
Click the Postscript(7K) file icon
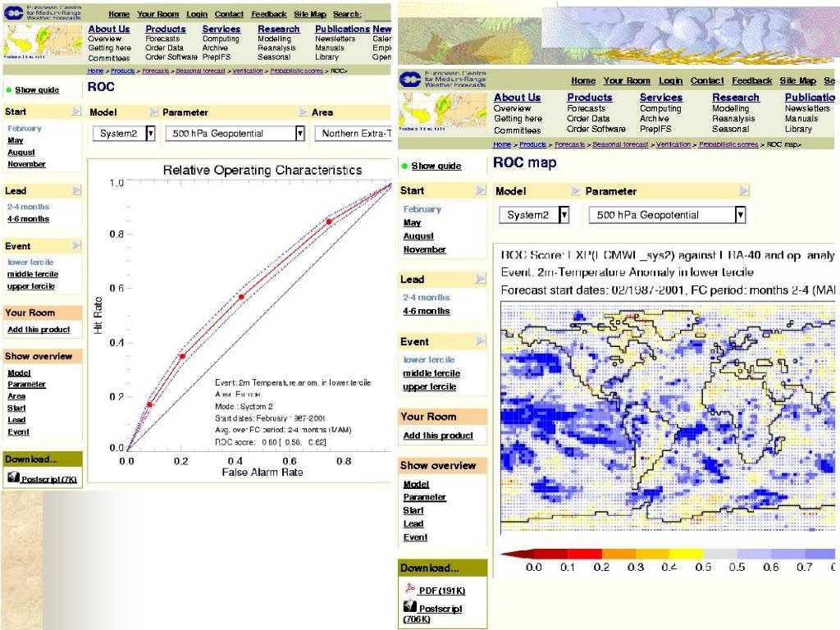tap(13, 477)
